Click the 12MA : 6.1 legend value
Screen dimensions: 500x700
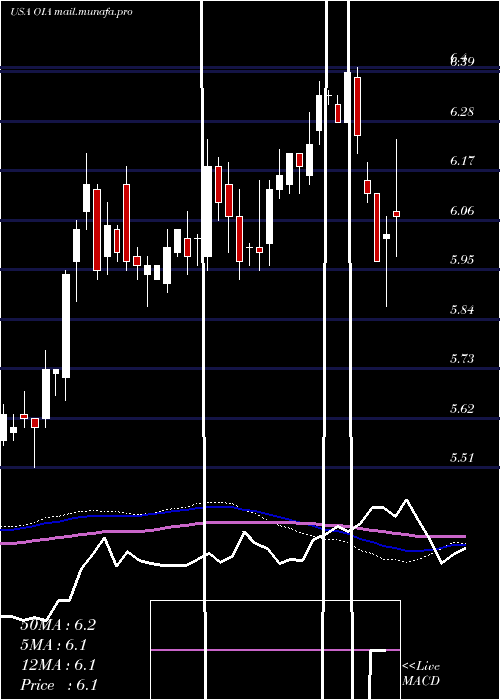(x=58, y=665)
